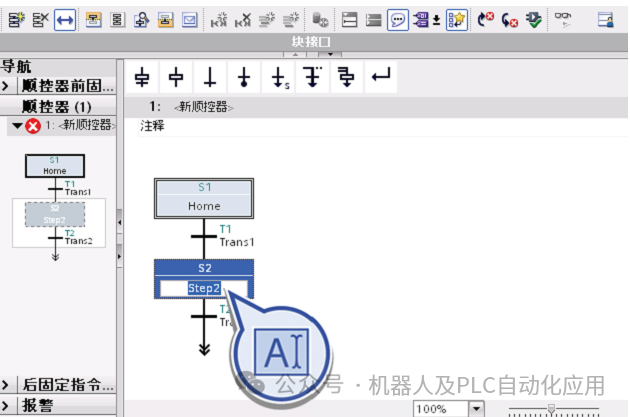Click the delete network toolbar icon

tap(243, 20)
